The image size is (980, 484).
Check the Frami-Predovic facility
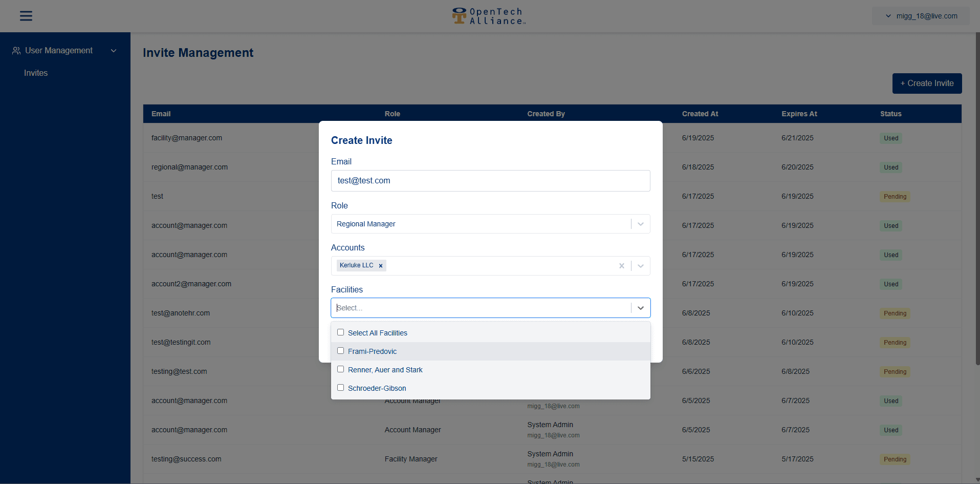coord(340,351)
